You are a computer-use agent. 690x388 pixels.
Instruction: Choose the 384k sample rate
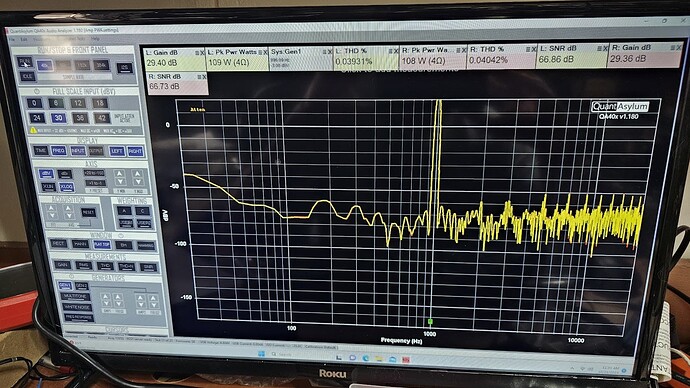point(101,66)
